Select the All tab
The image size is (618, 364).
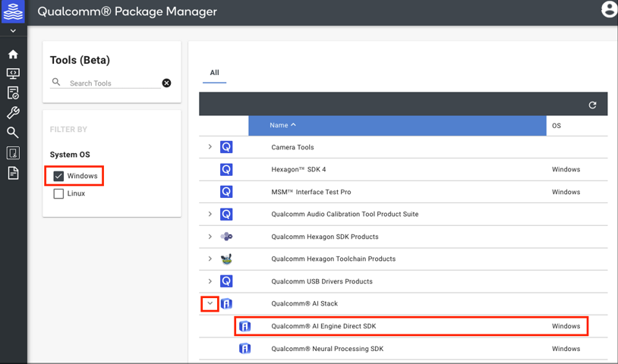point(214,73)
